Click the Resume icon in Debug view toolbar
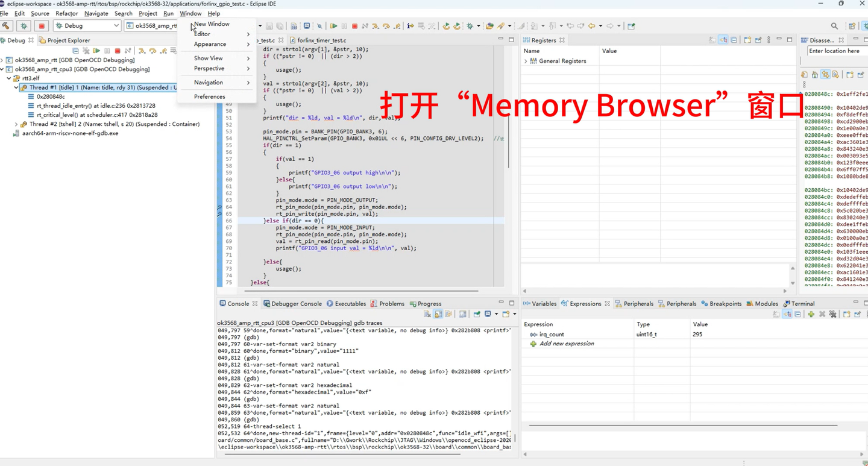Screen dimensions: 868x466 pos(96,51)
